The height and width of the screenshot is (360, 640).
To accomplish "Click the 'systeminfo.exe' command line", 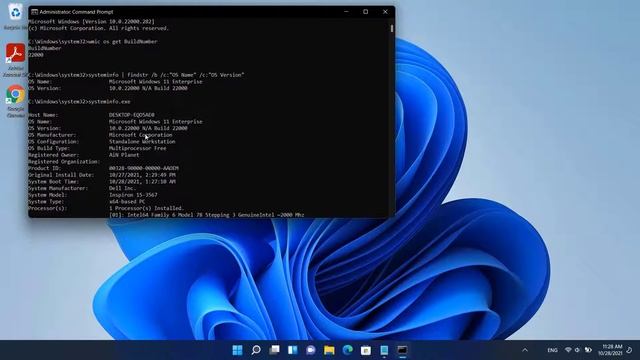I will click(x=79, y=102).
